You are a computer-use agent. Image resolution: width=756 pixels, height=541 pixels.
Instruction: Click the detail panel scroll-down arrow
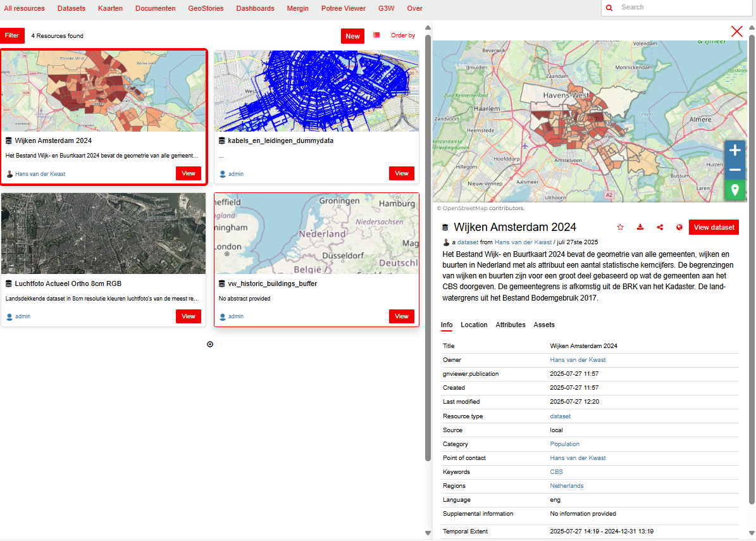pos(752,533)
